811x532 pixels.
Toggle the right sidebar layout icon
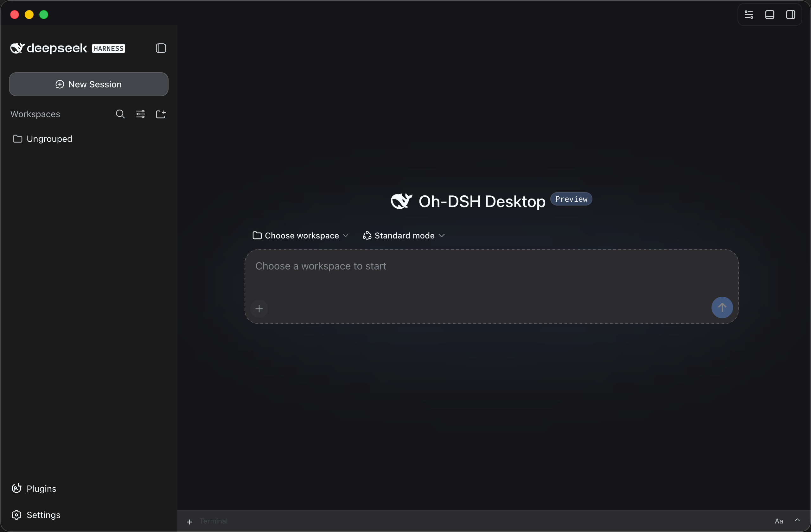[x=791, y=15]
